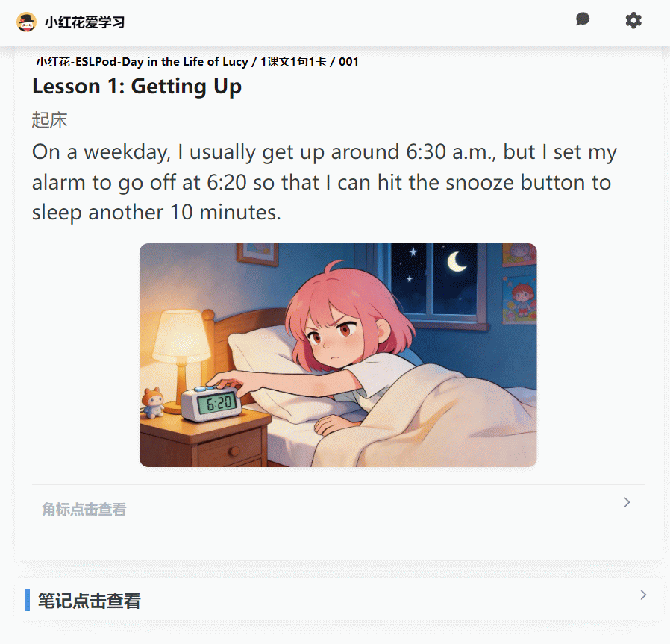
Task: Click the blue bar marker beside 笔记
Action: coord(28,600)
